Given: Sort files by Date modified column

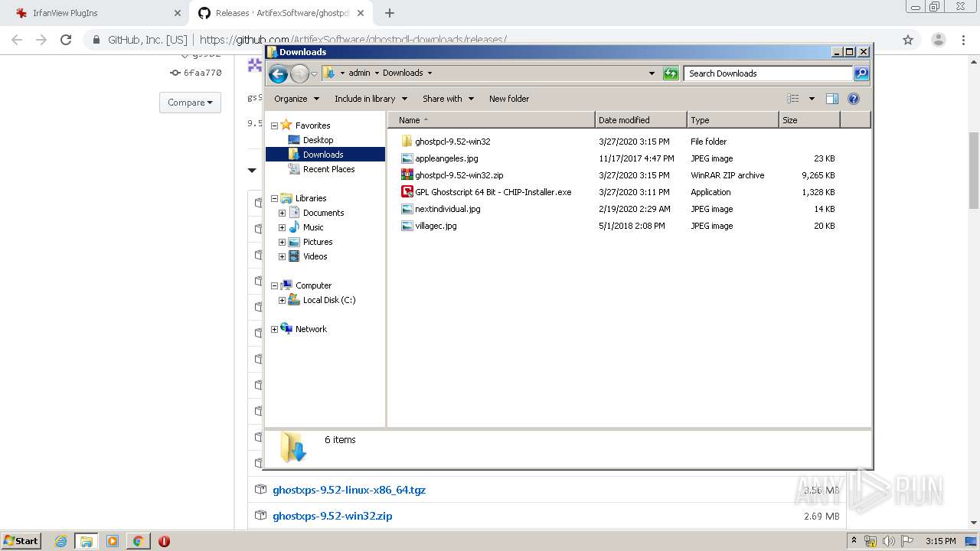Looking at the screenshot, I should coord(640,120).
